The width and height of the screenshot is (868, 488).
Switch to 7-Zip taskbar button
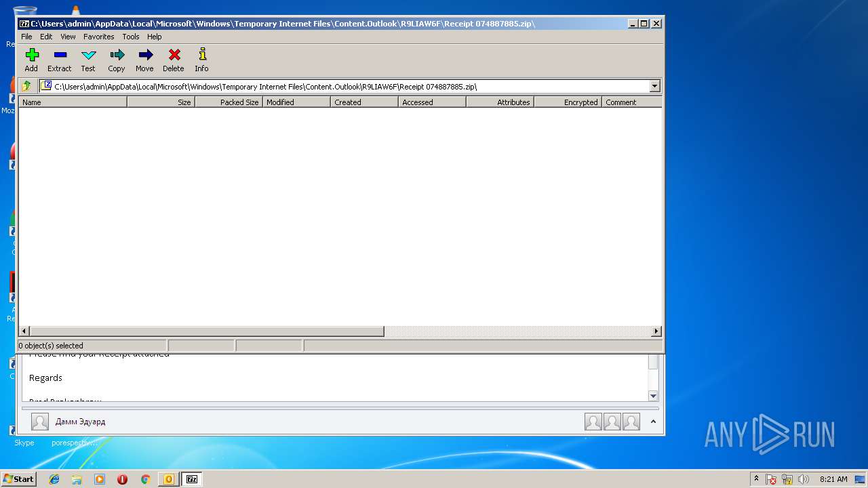[192, 479]
